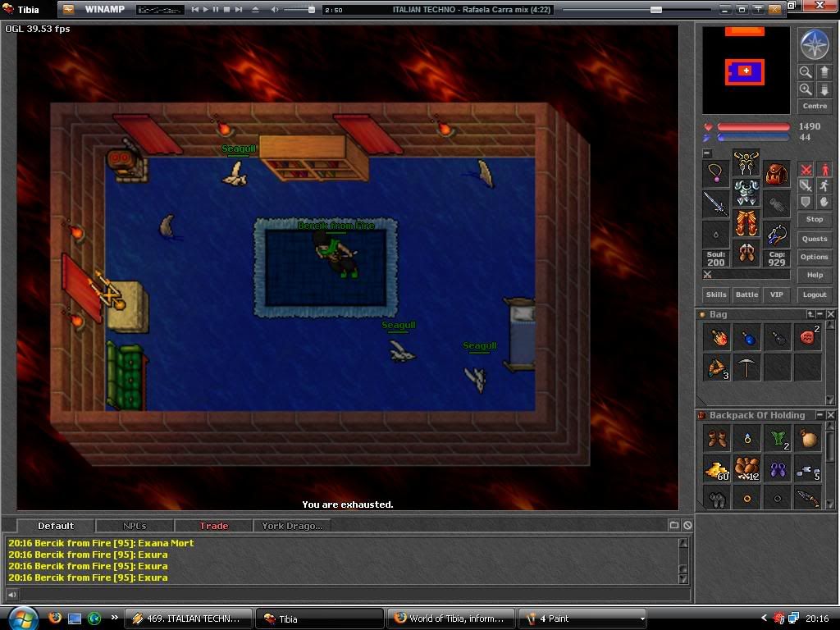Click the Bag scrollbar up arrow
This screenshot has width=840, height=630.
pyautogui.click(x=830, y=325)
